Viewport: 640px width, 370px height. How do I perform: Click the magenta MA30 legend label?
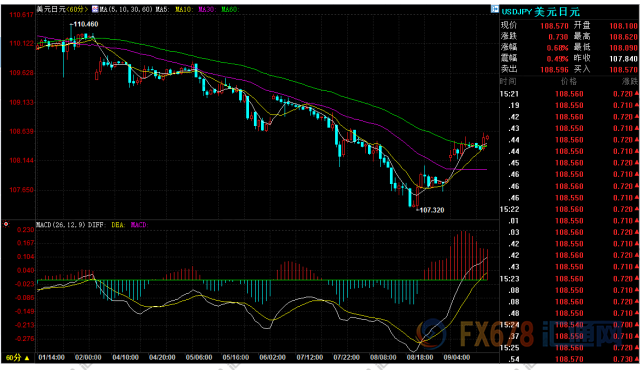point(207,9)
